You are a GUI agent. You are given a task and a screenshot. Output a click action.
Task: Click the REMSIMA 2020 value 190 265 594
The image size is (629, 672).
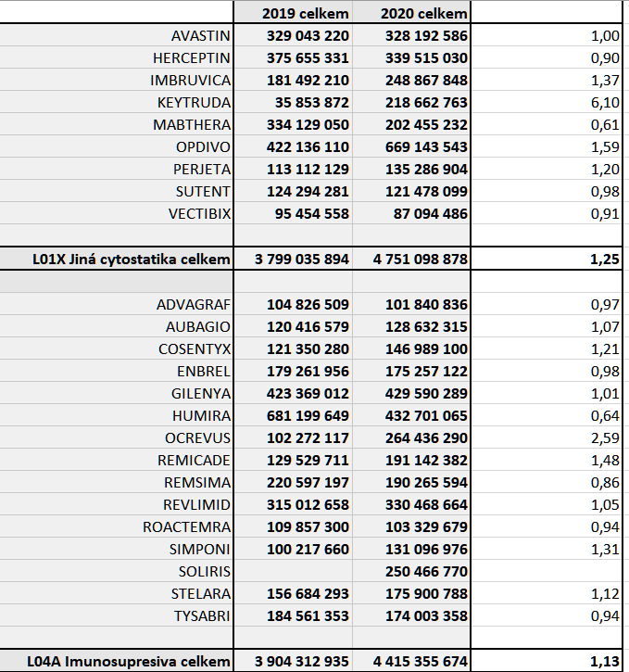tap(411, 483)
